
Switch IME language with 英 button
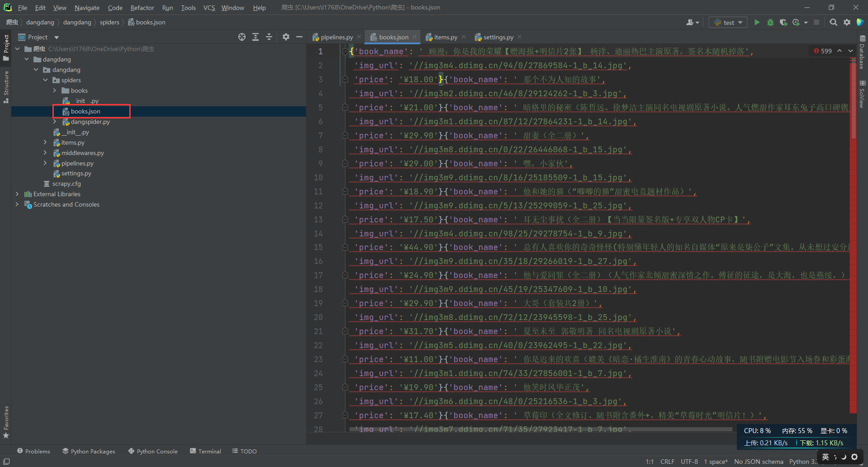pyautogui.click(x=826, y=457)
